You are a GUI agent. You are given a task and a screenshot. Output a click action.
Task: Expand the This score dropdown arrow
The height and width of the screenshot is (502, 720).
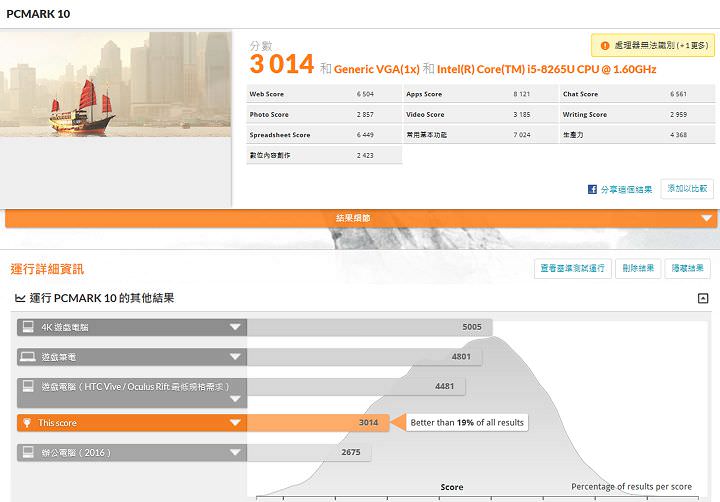(x=235, y=423)
